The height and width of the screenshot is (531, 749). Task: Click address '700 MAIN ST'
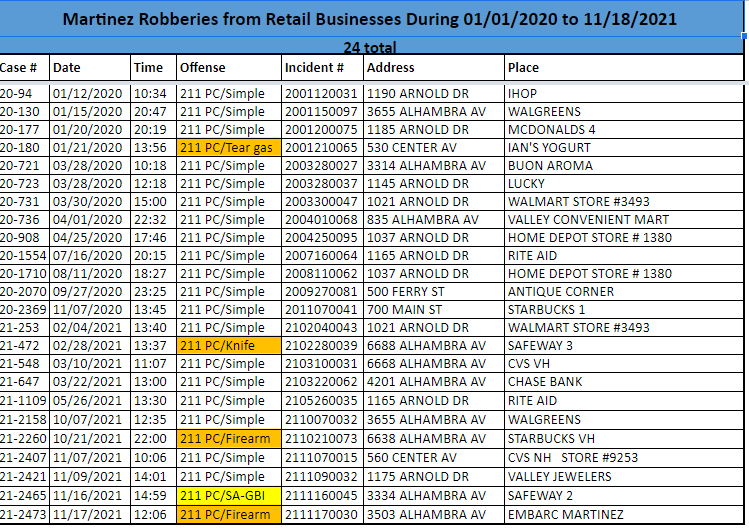(434, 309)
